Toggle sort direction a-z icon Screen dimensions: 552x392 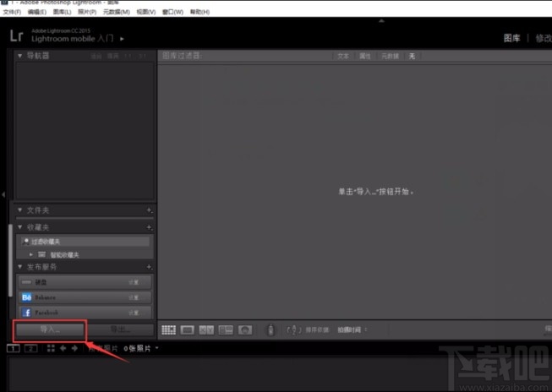click(294, 329)
